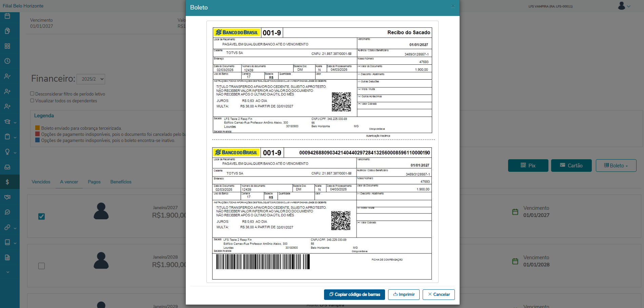The width and height of the screenshot is (644, 308).
Task: Click the person avatar in Janeiro/2028 row
Action: point(101,261)
